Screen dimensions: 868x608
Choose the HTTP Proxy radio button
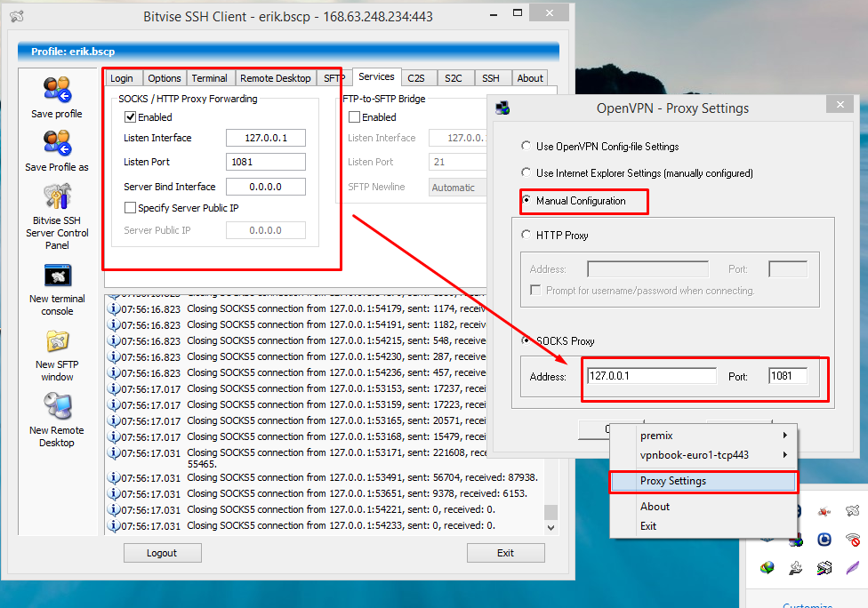click(526, 236)
